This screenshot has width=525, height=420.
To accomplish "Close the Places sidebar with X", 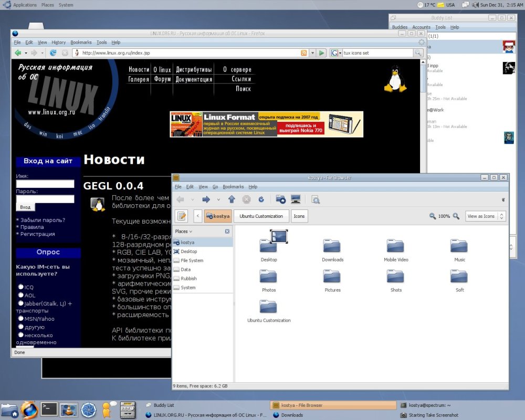I will (227, 231).
